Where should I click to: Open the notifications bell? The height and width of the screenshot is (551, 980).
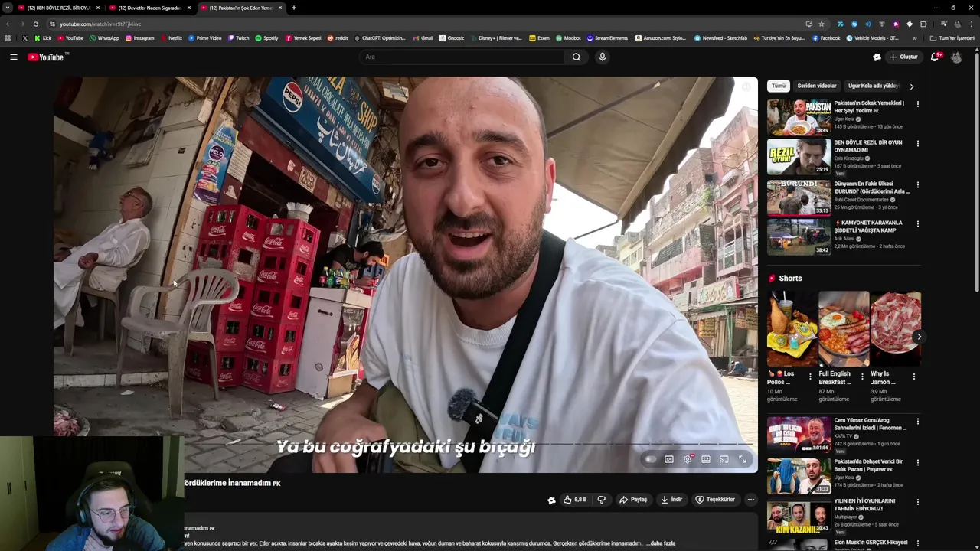pyautogui.click(x=935, y=57)
